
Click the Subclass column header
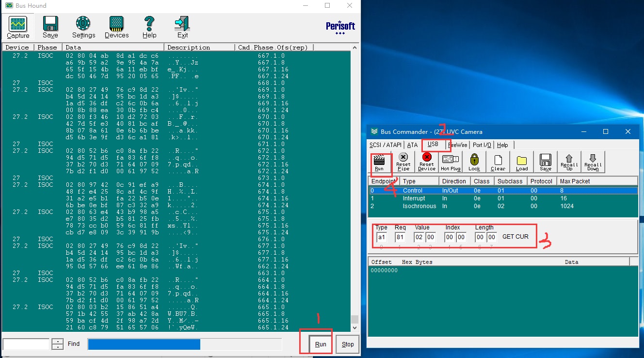[x=510, y=181]
